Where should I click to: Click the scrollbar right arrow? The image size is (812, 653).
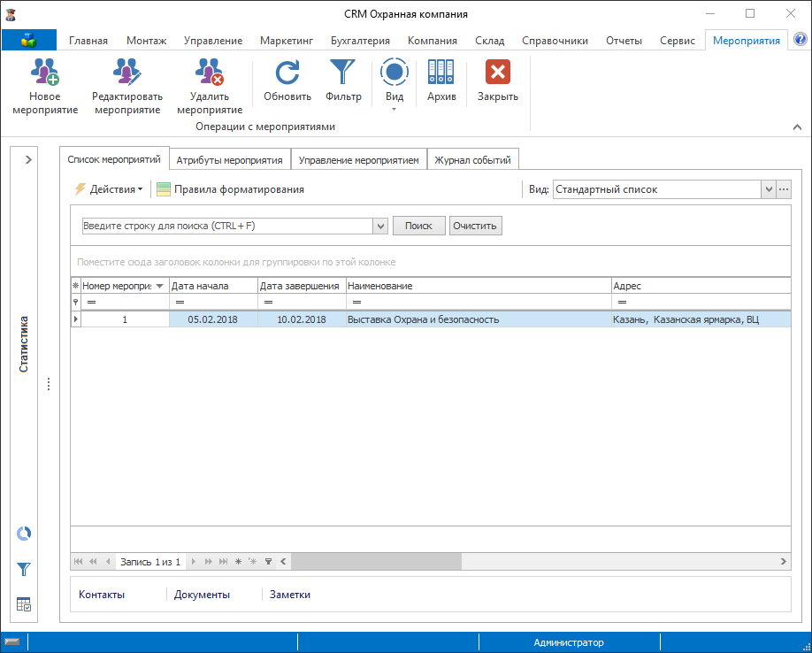(x=783, y=561)
